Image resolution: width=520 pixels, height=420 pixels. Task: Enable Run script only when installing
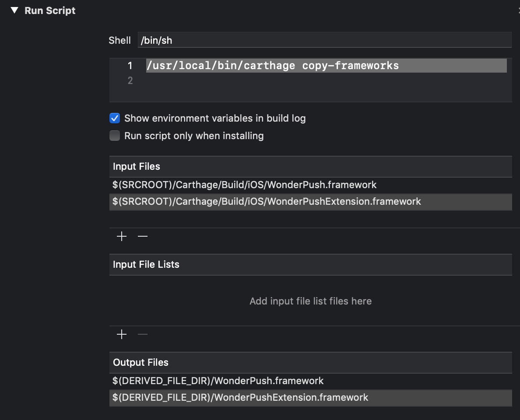point(115,136)
